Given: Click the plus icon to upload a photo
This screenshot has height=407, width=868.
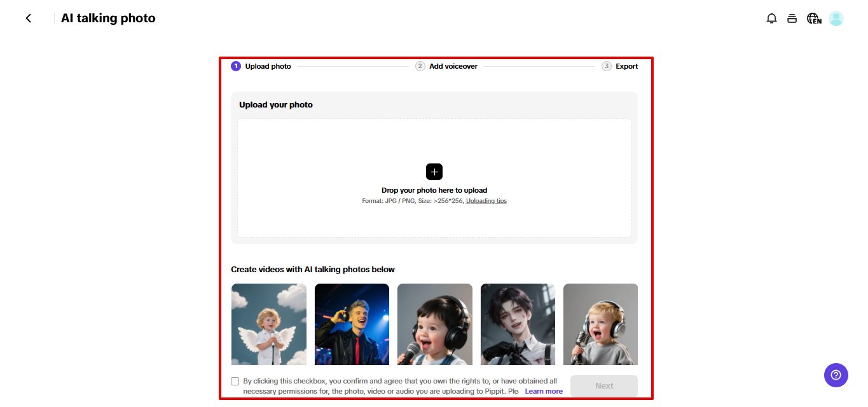Looking at the screenshot, I should [434, 172].
